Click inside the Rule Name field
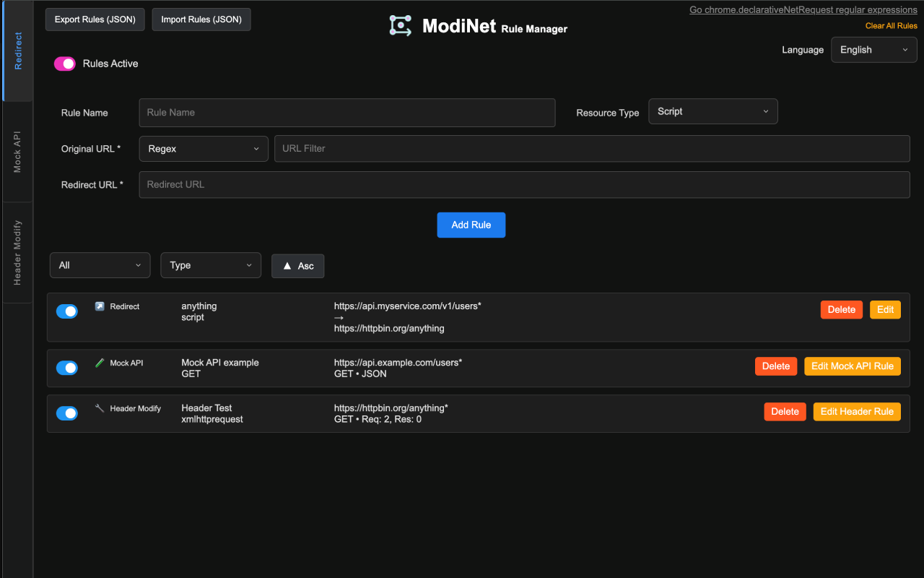Screen dimensions: 924x578 click(x=346, y=113)
